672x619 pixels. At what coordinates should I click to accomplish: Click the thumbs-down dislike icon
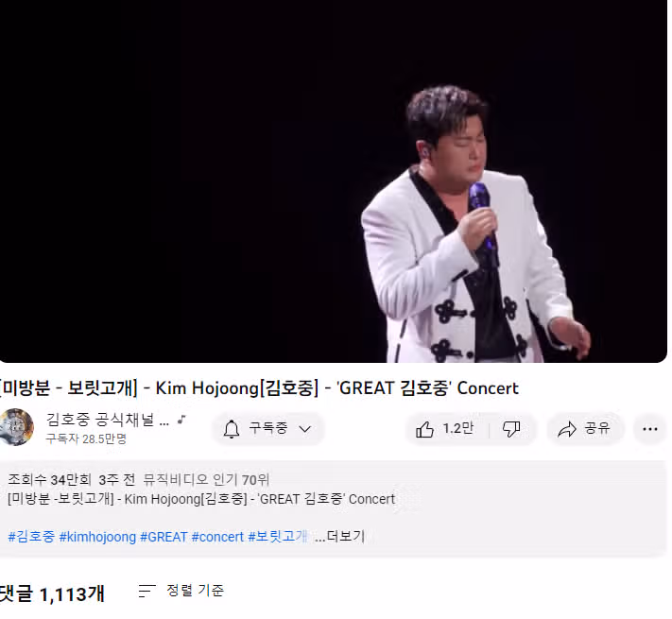511,429
